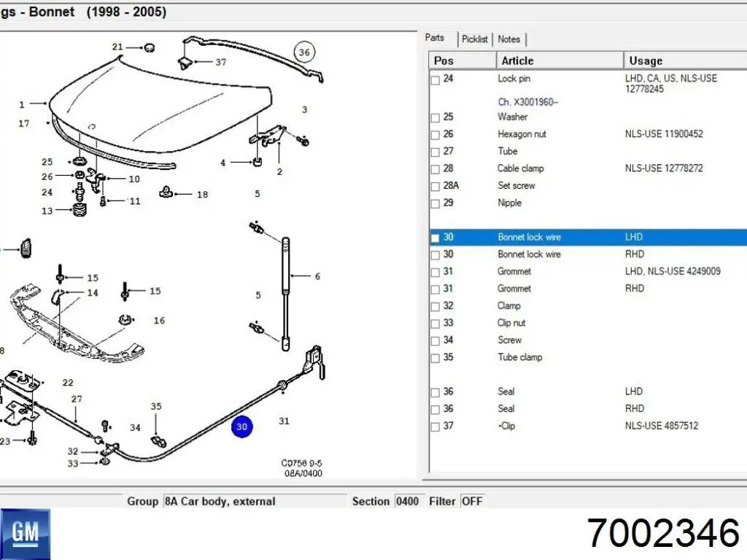Viewport: 747px width, 560px height.
Task: Tick the checkbox for 35 Tube clamp
Action: (x=435, y=357)
